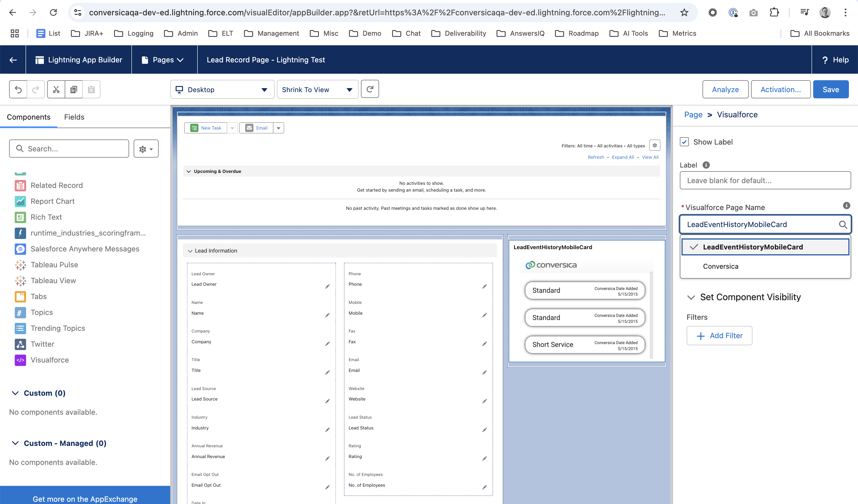Click into the Label input field

(765, 180)
